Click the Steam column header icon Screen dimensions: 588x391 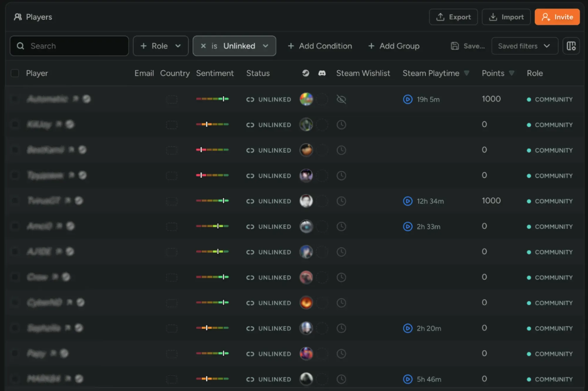(x=306, y=73)
